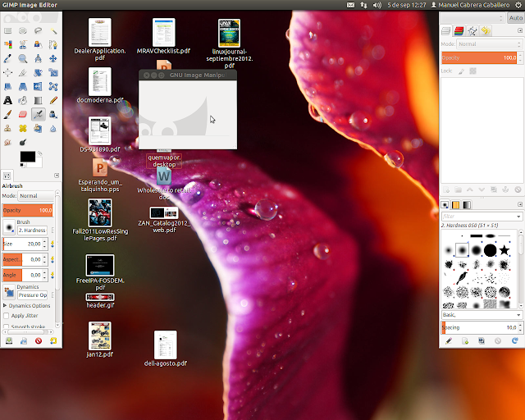The width and height of the screenshot is (525, 420).
Task: Open the tool options panel menu arrow
Action: pos(57,176)
